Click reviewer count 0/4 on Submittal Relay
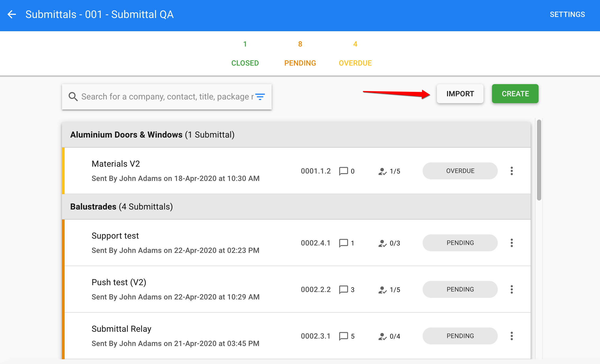This screenshot has width=600, height=364. pos(395,336)
